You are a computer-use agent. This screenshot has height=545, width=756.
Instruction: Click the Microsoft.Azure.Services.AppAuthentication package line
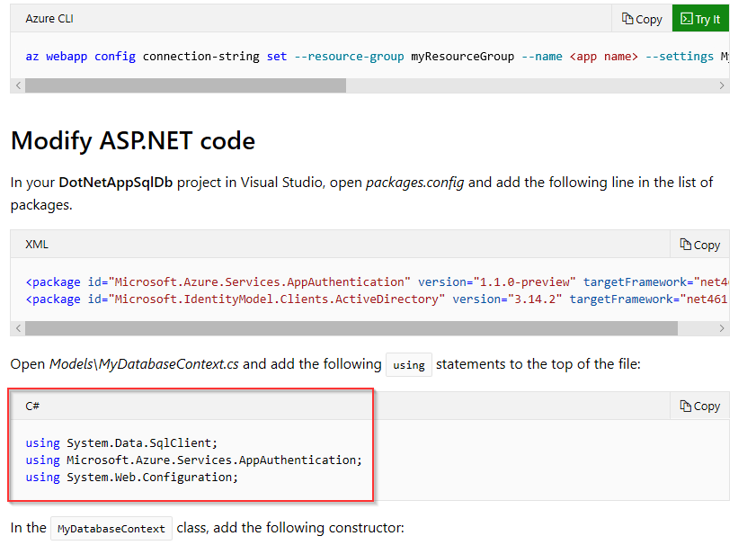click(x=377, y=281)
